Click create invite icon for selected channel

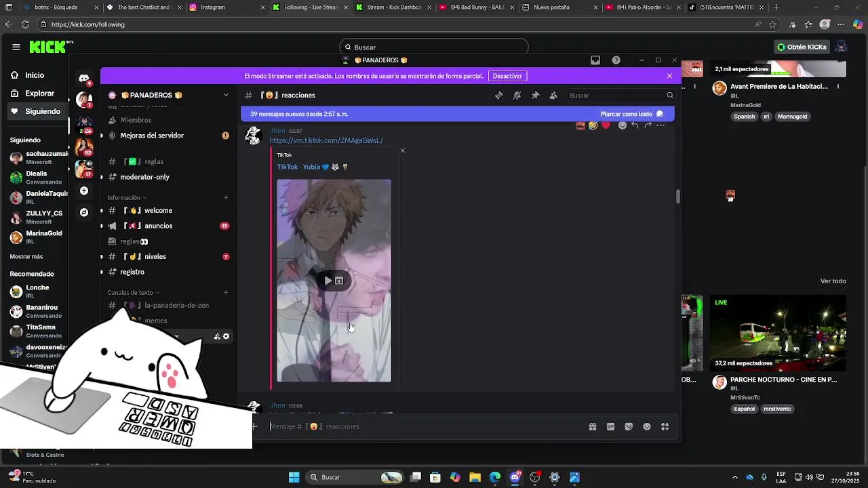pyautogui.click(x=217, y=336)
